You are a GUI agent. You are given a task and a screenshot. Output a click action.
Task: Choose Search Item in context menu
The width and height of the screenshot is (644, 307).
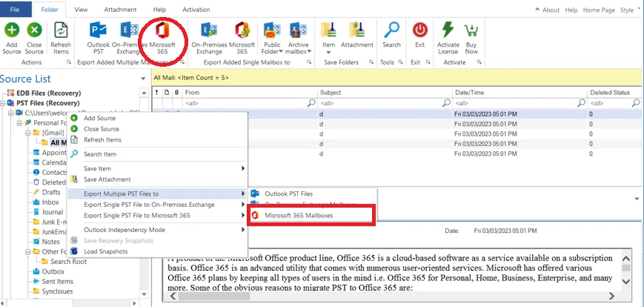tap(157, 154)
